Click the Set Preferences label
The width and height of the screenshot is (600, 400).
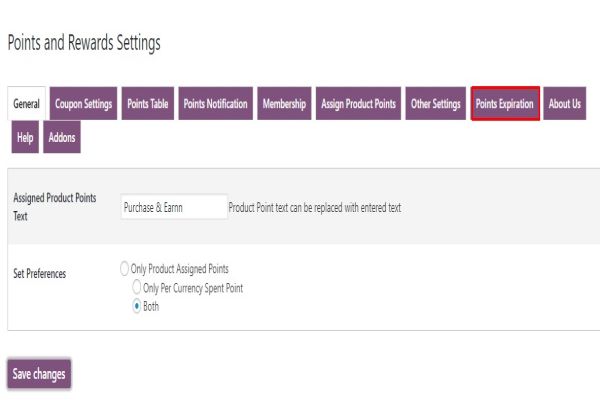[40, 273]
